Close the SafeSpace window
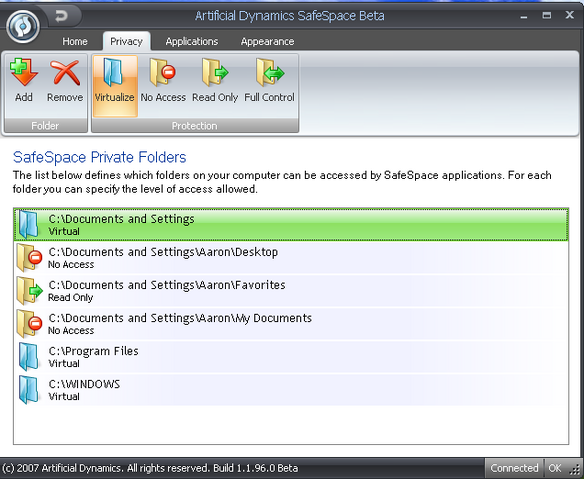Screen dimensions: 584x479 pos(569,15)
